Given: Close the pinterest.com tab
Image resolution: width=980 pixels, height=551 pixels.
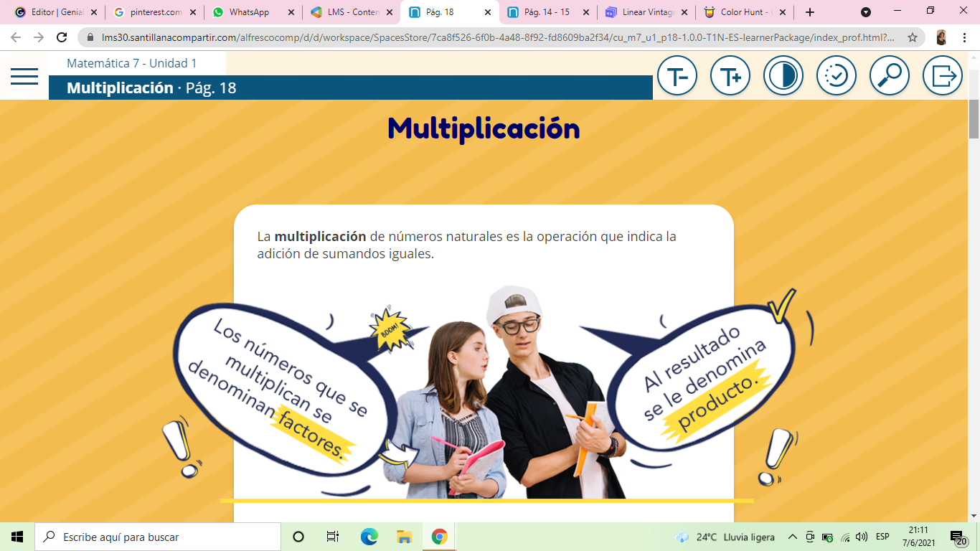Looking at the screenshot, I should tap(192, 12).
